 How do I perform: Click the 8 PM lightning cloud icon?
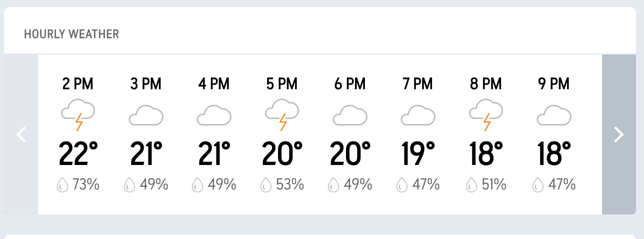tap(486, 114)
